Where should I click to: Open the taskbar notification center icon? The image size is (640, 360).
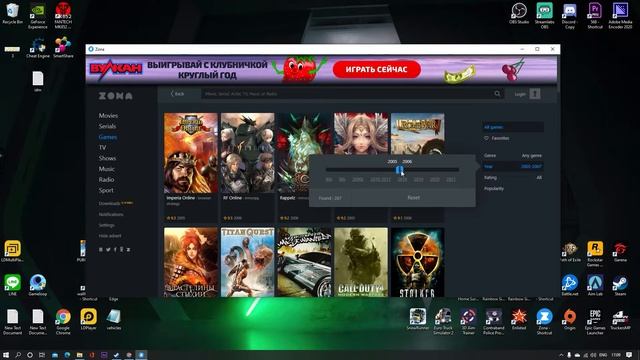pos(629,355)
